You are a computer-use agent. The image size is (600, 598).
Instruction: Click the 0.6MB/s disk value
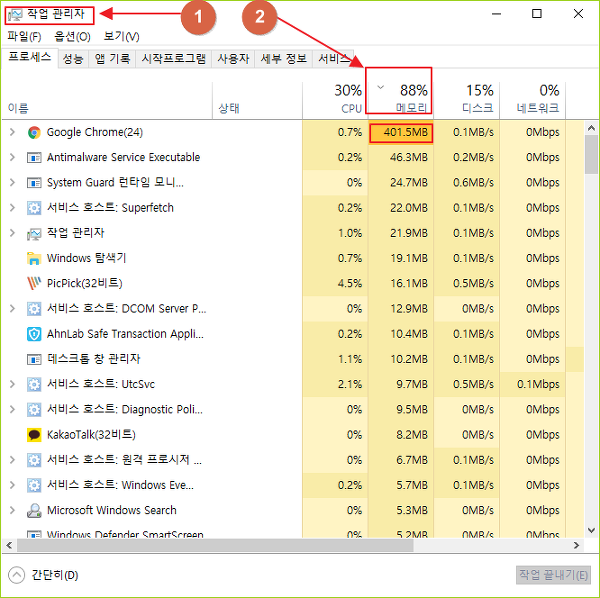473,182
